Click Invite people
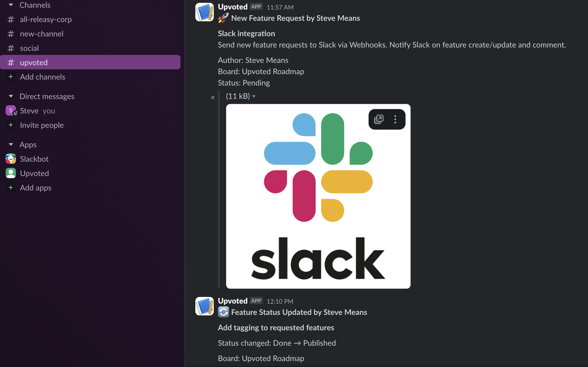Image resolution: width=588 pixels, height=367 pixels. pos(42,125)
